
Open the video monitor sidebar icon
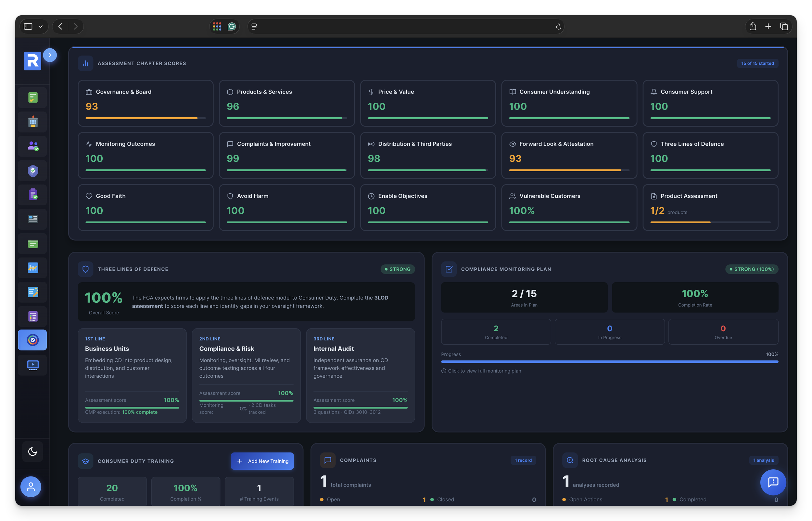[x=33, y=365]
